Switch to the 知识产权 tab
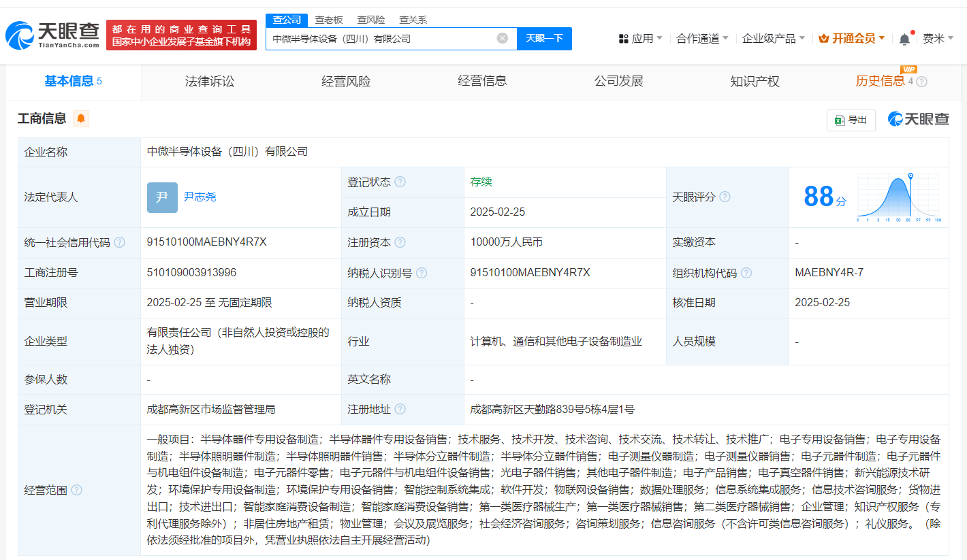 tap(755, 82)
